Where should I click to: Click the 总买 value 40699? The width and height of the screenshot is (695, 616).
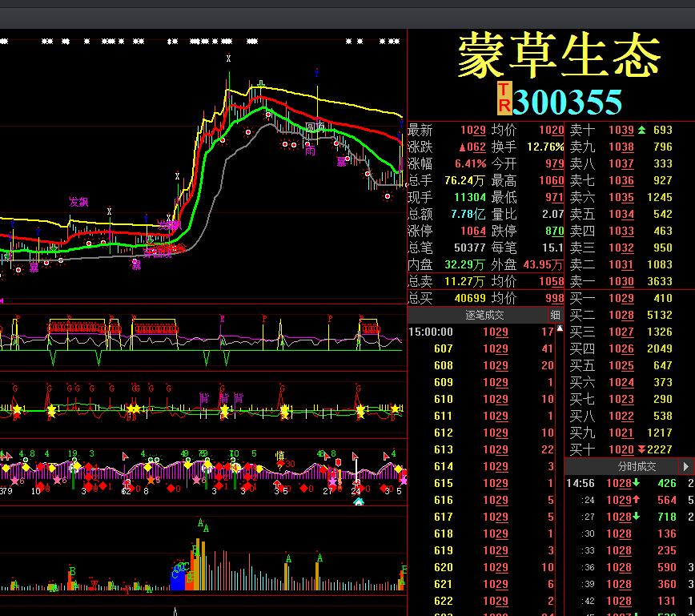tap(470, 299)
